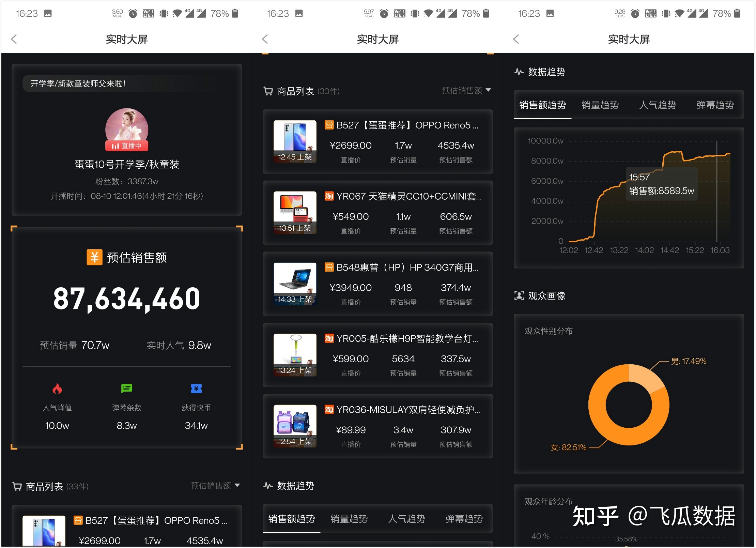Tap the cart icon by 商品列表 on left screen
The image size is (756, 548).
pos(17,486)
